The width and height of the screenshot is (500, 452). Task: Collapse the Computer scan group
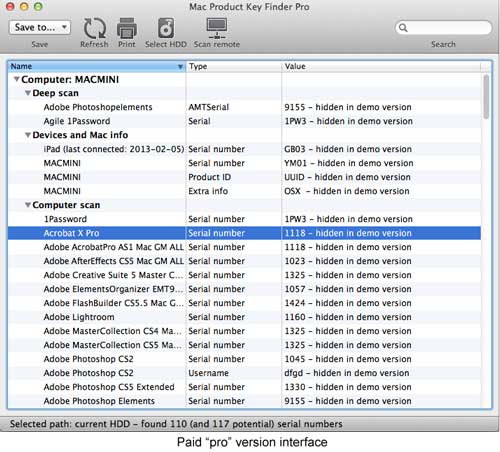28,205
